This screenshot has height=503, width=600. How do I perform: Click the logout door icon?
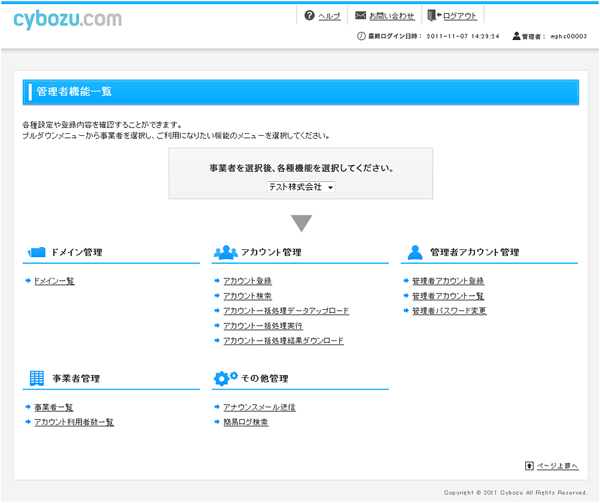click(432, 16)
